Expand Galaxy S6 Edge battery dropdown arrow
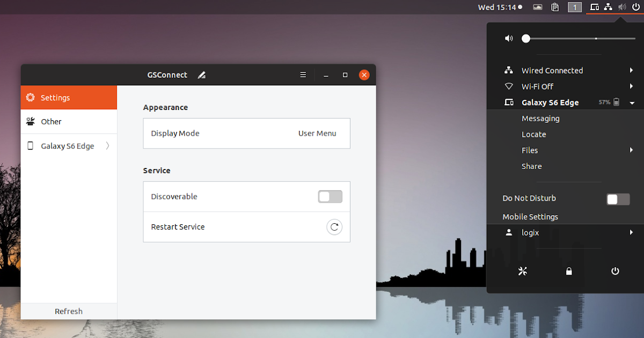 (632, 102)
